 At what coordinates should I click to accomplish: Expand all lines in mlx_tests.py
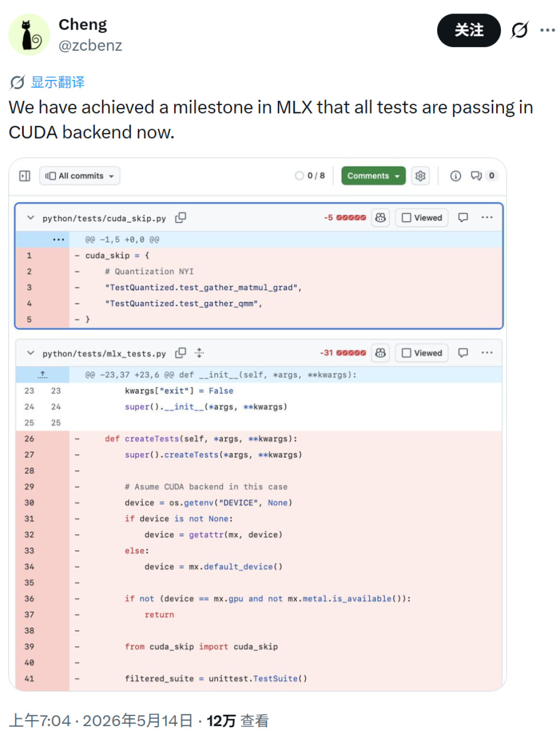point(199,353)
